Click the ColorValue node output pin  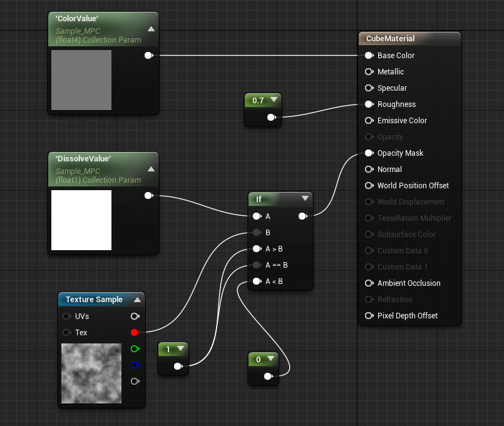click(148, 56)
